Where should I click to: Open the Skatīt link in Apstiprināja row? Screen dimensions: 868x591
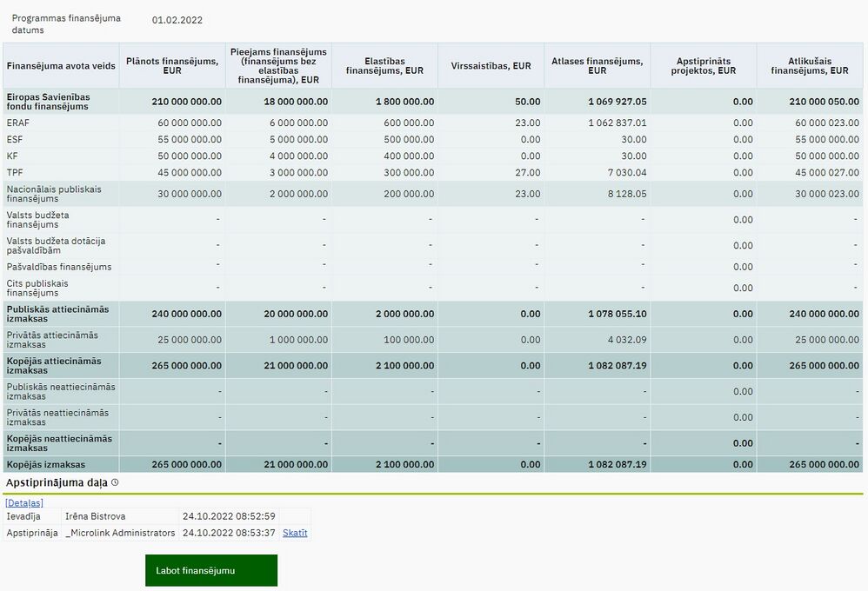point(295,533)
